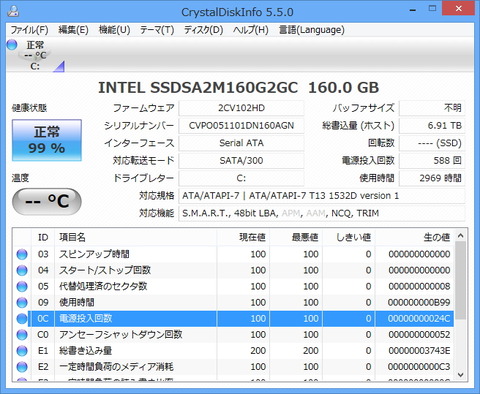Click the status orb for row 09 使用時間
The width and height of the screenshot is (480, 394).
(x=22, y=303)
